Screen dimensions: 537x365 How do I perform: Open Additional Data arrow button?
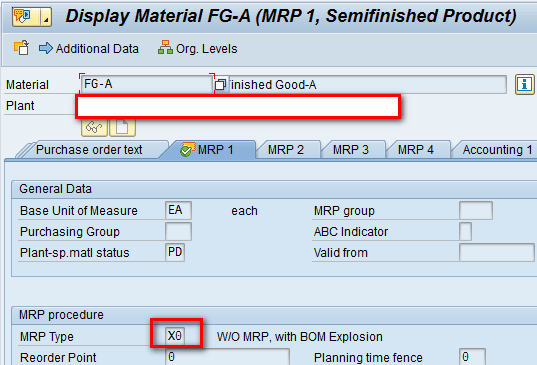pyautogui.click(x=89, y=49)
